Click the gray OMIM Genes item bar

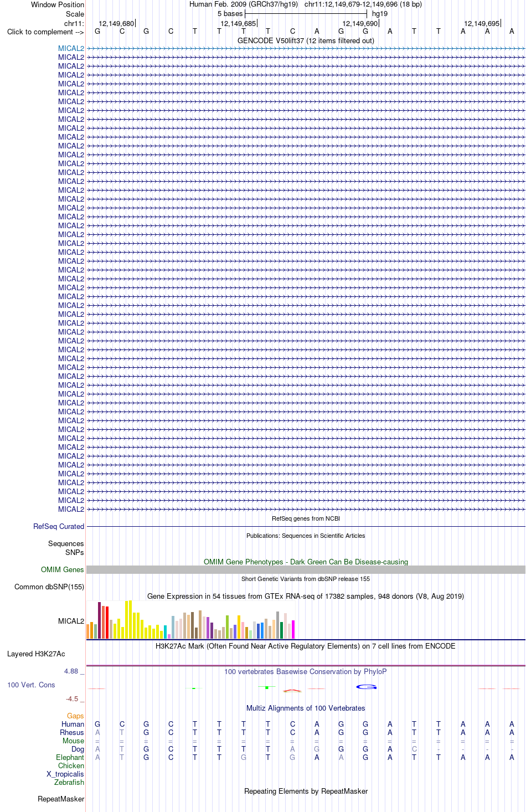click(x=306, y=570)
